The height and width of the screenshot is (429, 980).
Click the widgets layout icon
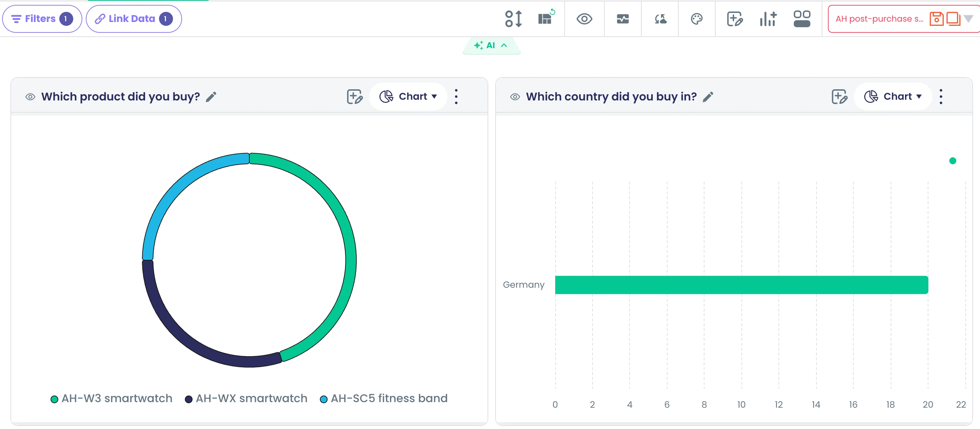tap(801, 18)
